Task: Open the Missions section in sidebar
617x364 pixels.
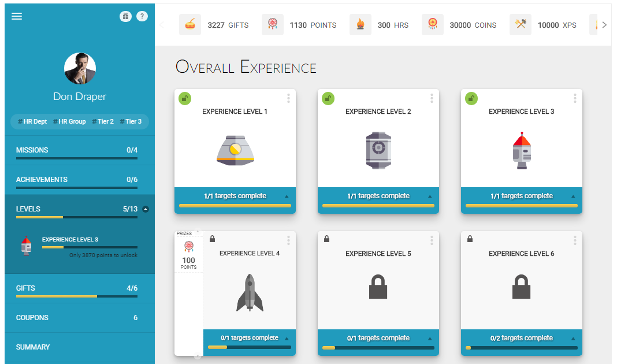Action: (x=77, y=150)
